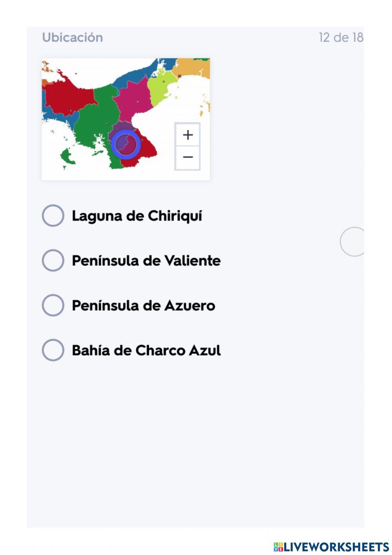Click the Ubicación heading
Viewport: 392px width, 555px height.
(73, 38)
